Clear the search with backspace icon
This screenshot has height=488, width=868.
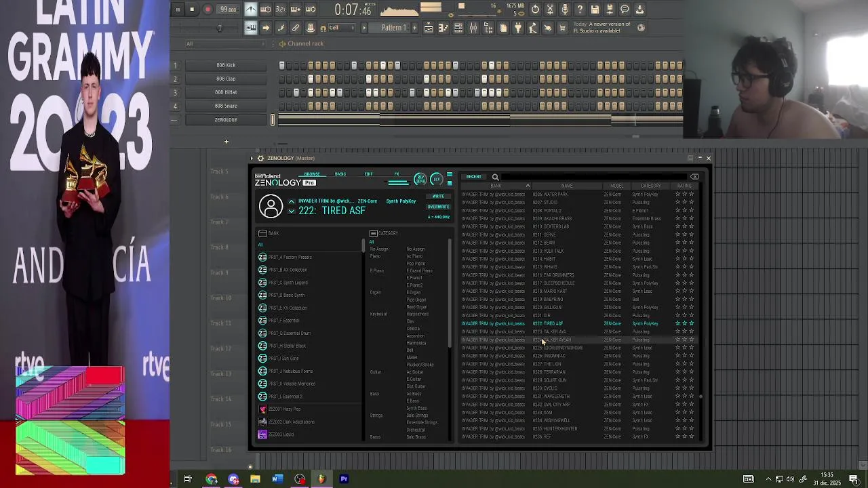coord(694,177)
